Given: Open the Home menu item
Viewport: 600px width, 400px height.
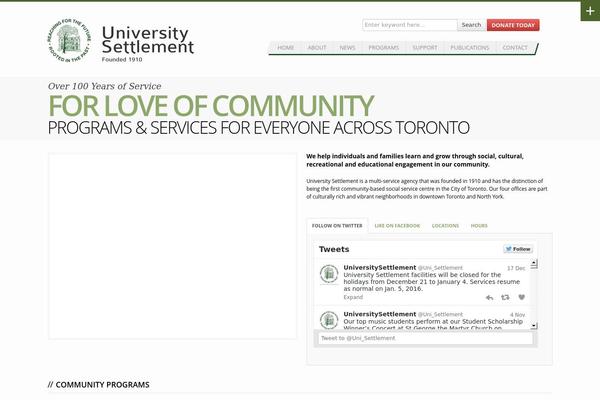Looking at the screenshot, I should [x=285, y=48].
